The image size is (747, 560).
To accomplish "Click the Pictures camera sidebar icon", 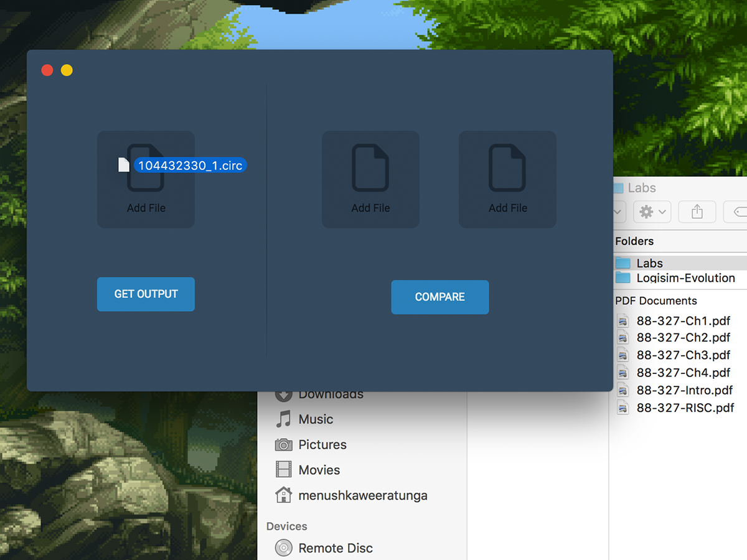I will click(x=284, y=445).
